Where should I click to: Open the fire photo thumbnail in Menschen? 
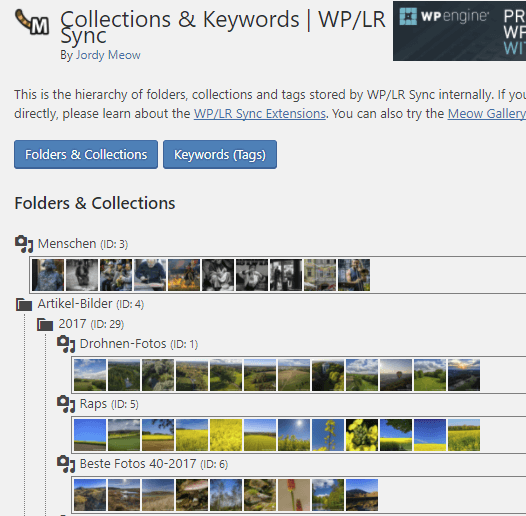click(184, 275)
